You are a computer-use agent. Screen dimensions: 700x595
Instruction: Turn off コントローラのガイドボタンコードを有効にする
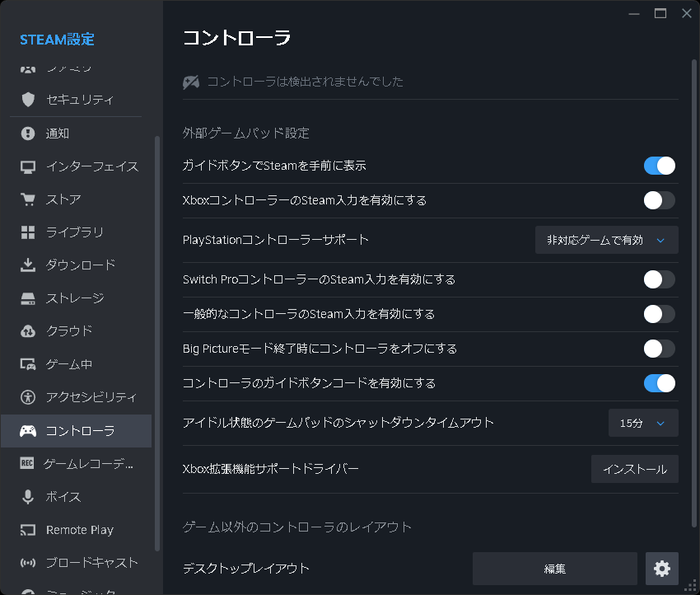point(659,383)
